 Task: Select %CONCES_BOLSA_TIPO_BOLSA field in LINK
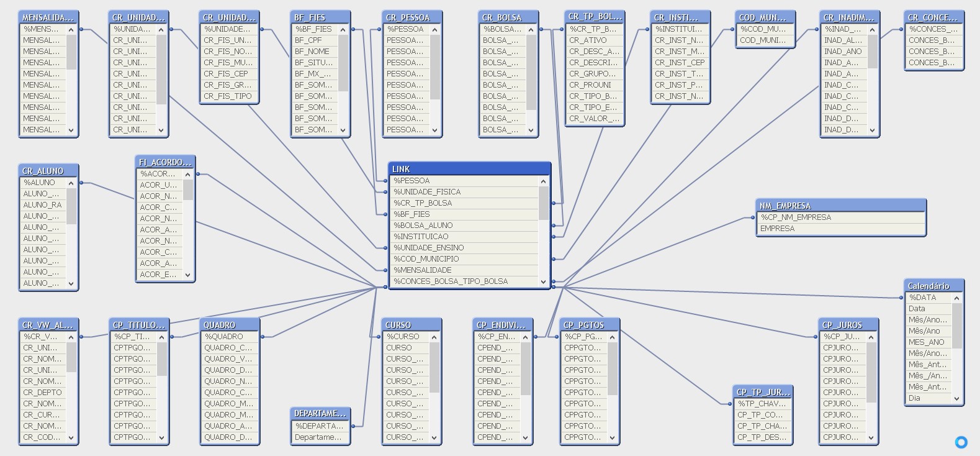pyautogui.click(x=464, y=281)
